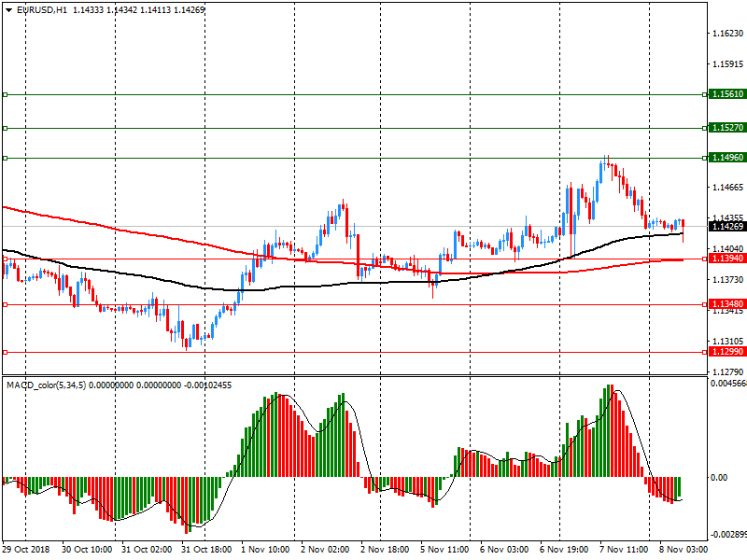747x560 pixels.
Task: Click the left handle of the 1.15270 line
Action: coord(5,128)
